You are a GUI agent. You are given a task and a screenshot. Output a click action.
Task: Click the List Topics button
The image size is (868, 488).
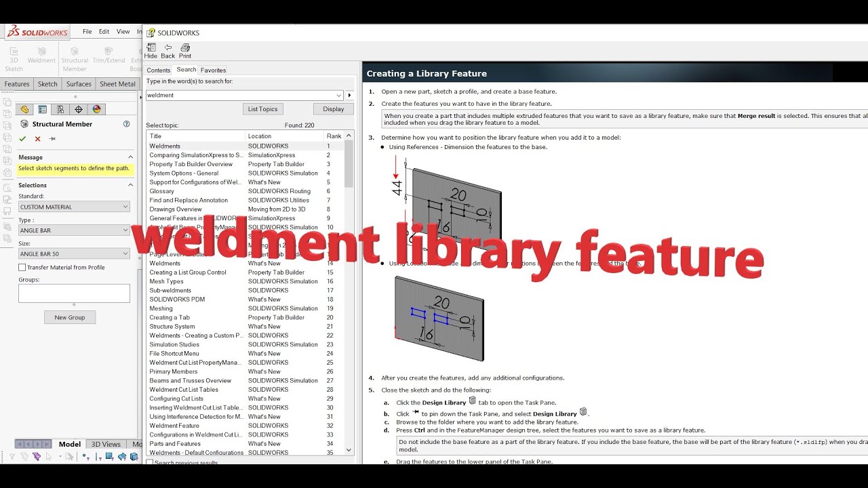point(262,109)
